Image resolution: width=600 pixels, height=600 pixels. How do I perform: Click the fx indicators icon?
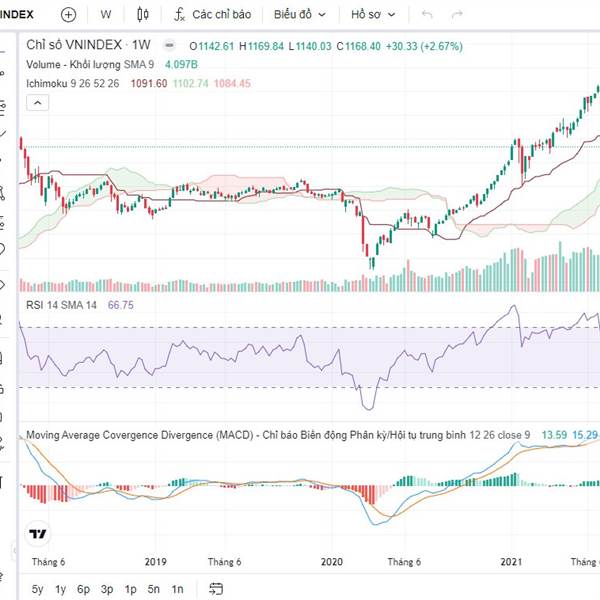pos(179,15)
